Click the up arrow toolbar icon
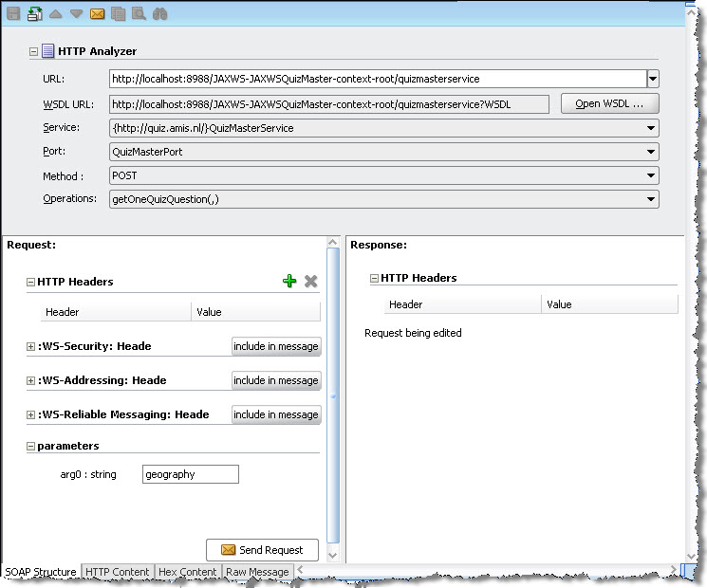707x588 pixels. [56, 13]
